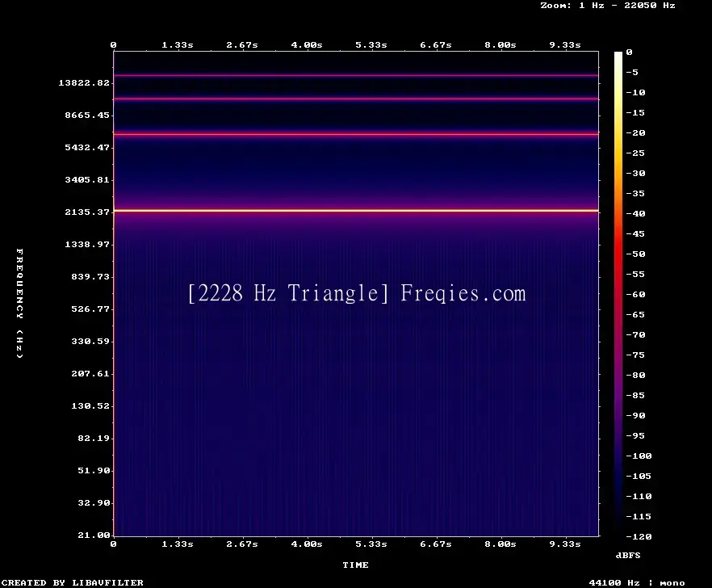The height and width of the screenshot is (588, 712).
Task: Click the 330.59 frequency label
Action: 90,342
